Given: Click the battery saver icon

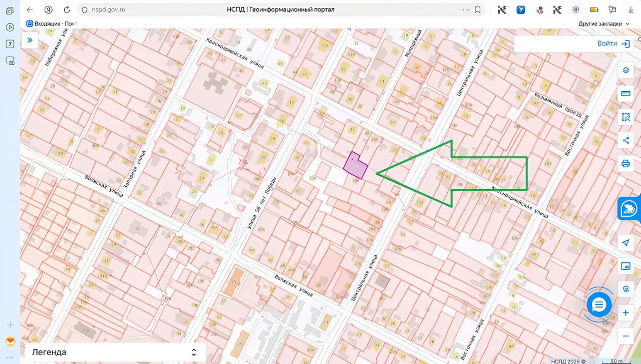Looking at the screenshot, I should [594, 10].
